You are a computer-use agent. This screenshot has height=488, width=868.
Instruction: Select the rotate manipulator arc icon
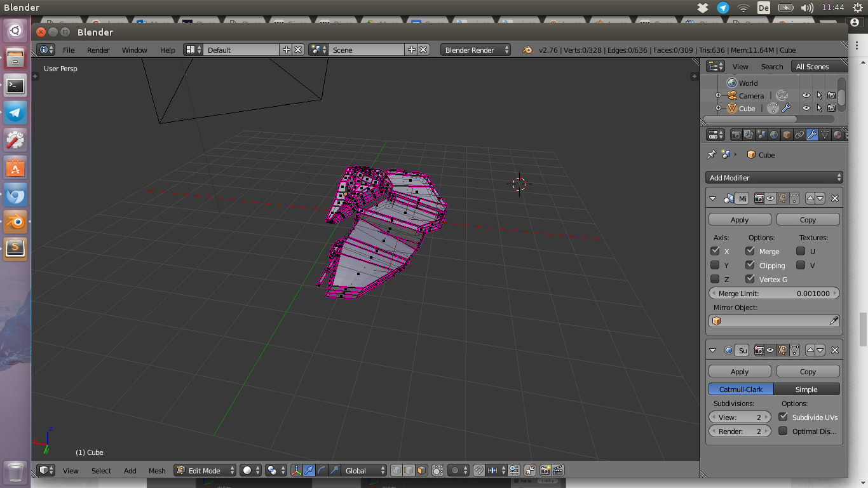[322, 470]
